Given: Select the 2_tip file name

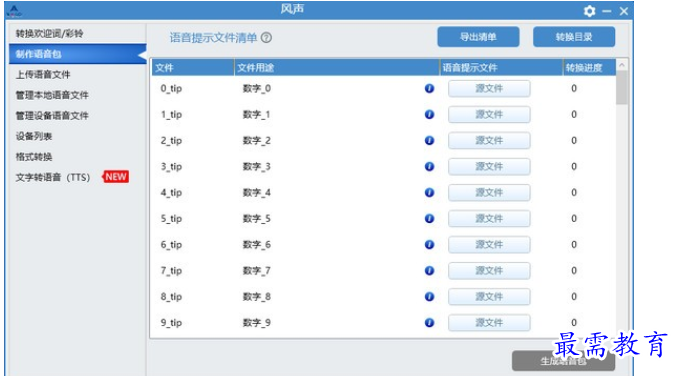Looking at the screenshot, I should pyautogui.click(x=171, y=141).
